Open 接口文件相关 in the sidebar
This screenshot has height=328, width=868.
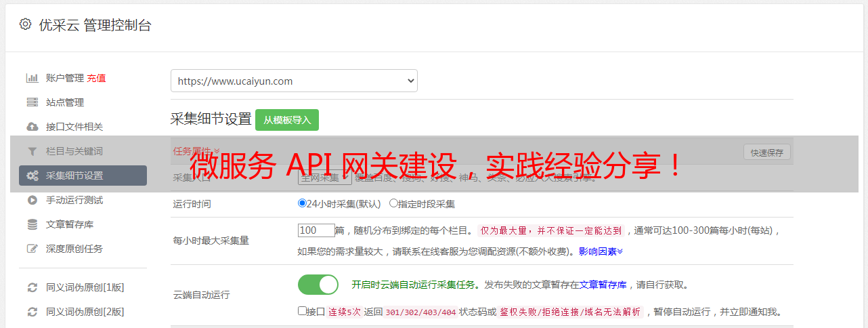tap(74, 127)
